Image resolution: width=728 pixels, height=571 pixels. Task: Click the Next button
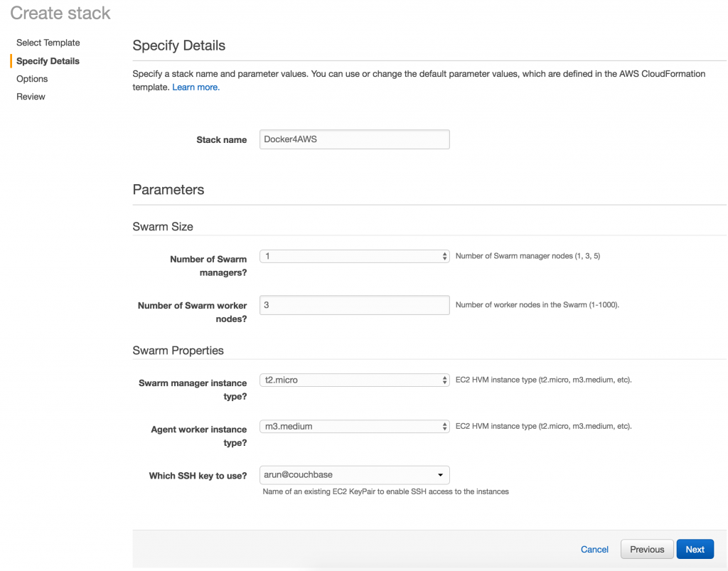(695, 550)
